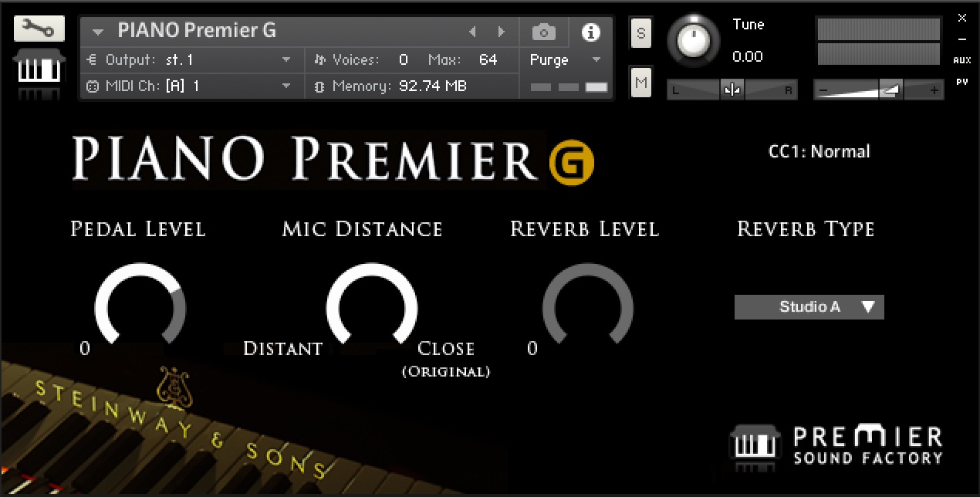Open the instrument info icon
980x497 pixels.
(x=591, y=32)
